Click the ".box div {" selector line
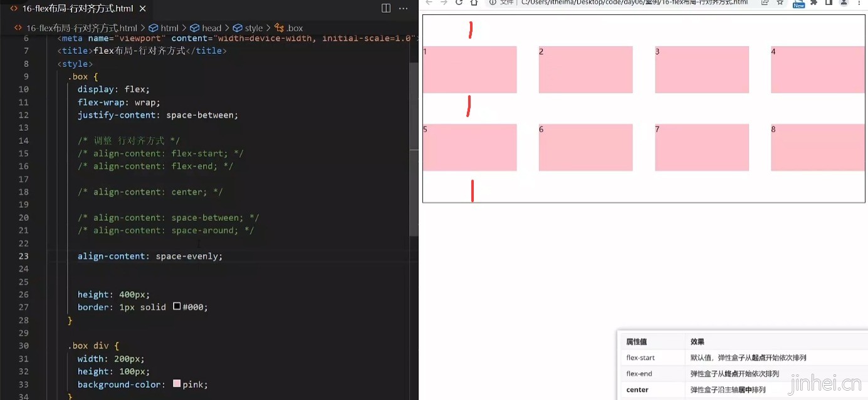The height and width of the screenshot is (400, 868). click(93, 346)
